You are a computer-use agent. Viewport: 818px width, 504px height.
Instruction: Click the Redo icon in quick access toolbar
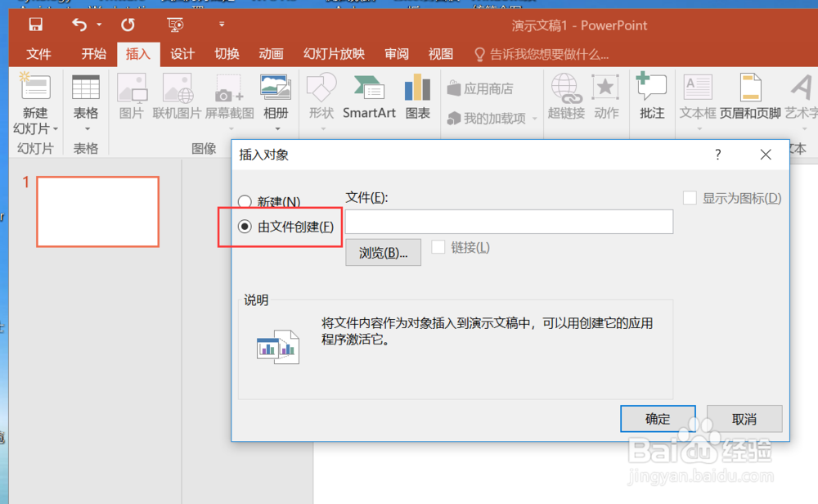128,25
